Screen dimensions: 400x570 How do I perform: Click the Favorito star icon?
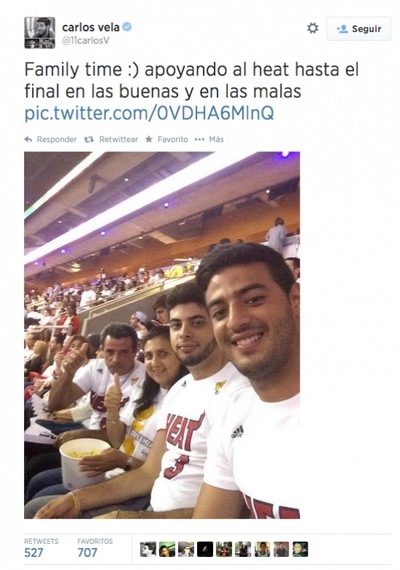click(x=149, y=139)
